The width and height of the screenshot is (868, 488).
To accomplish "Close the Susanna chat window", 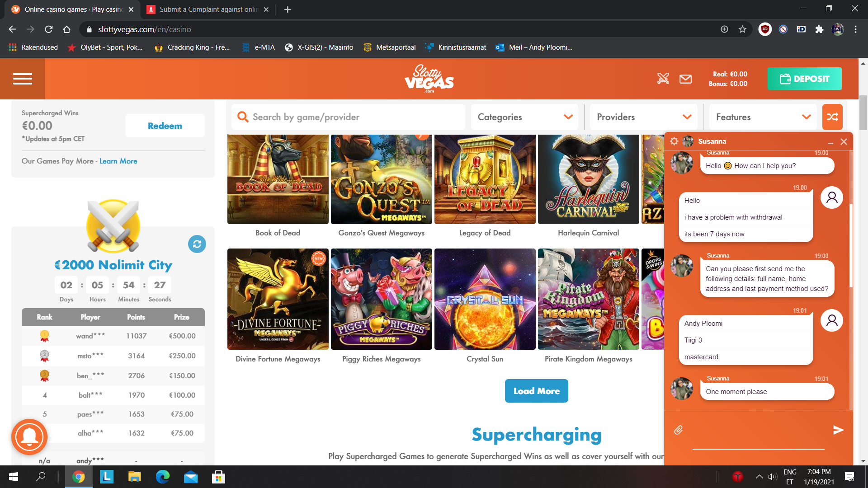I will pyautogui.click(x=844, y=142).
